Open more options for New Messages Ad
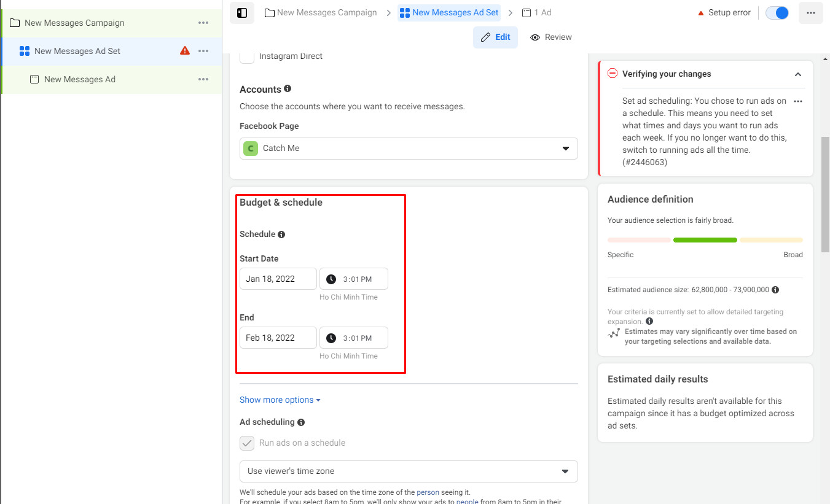 point(203,79)
